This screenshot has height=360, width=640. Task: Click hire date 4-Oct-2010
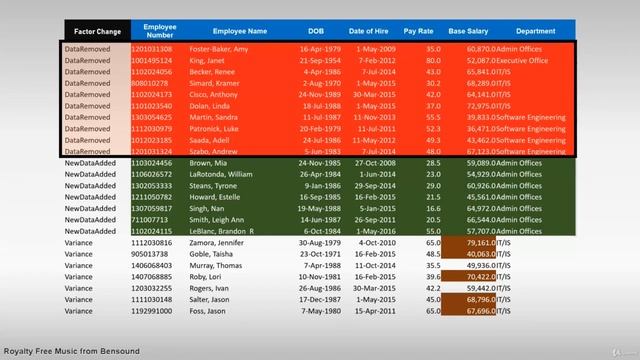pos(377,242)
